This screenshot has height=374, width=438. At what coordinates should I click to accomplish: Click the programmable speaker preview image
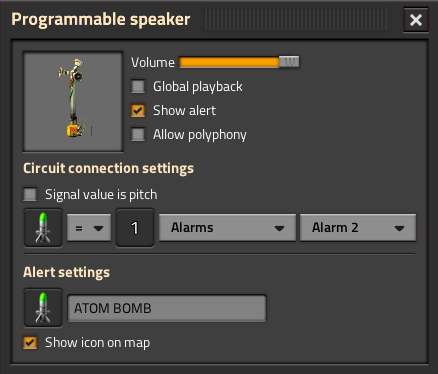[x=73, y=102]
